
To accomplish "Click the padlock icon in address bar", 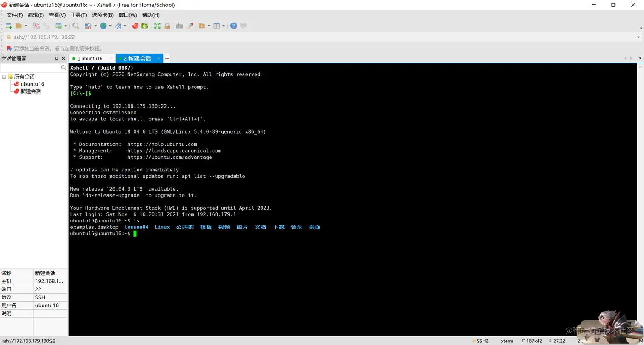I will 8,37.
